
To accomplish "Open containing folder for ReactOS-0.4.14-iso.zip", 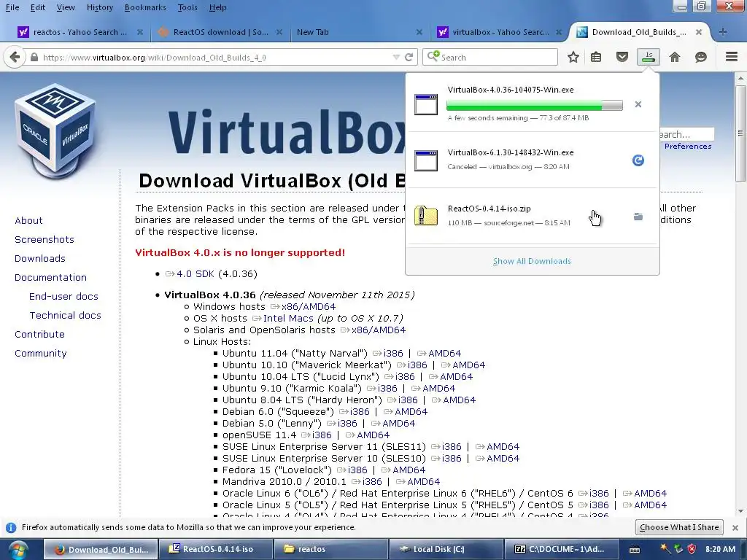I will (x=638, y=217).
